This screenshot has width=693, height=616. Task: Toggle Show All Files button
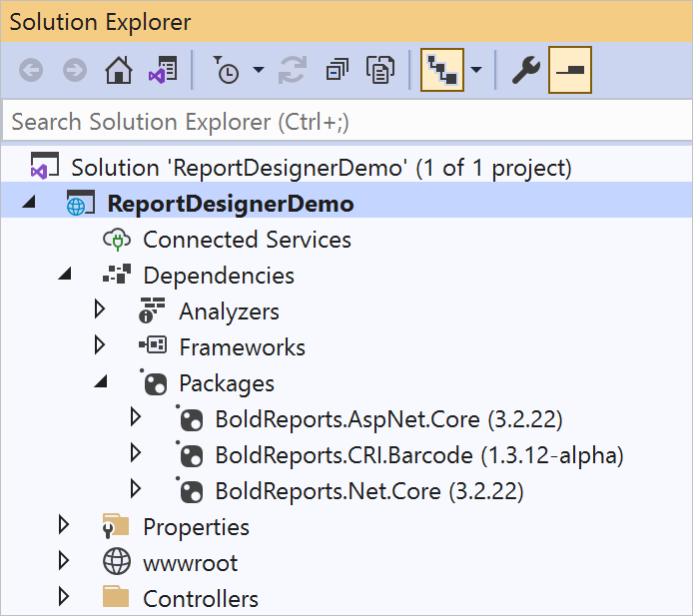pyautogui.click(x=380, y=70)
